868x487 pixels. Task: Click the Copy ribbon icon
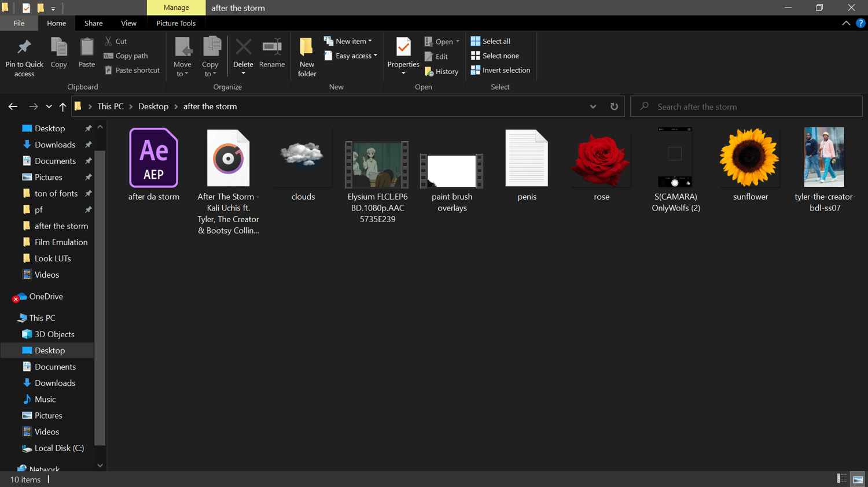(x=59, y=47)
